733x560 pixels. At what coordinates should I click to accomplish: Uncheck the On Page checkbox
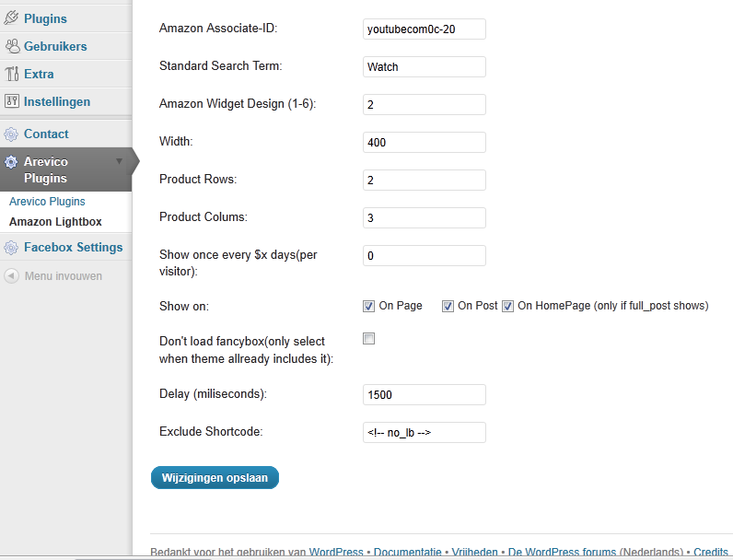click(x=369, y=306)
